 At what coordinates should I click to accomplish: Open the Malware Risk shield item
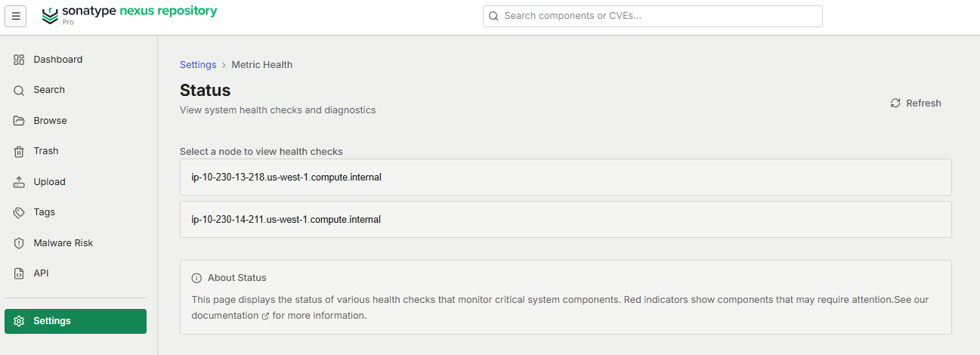pyautogui.click(x=76, y=243)
